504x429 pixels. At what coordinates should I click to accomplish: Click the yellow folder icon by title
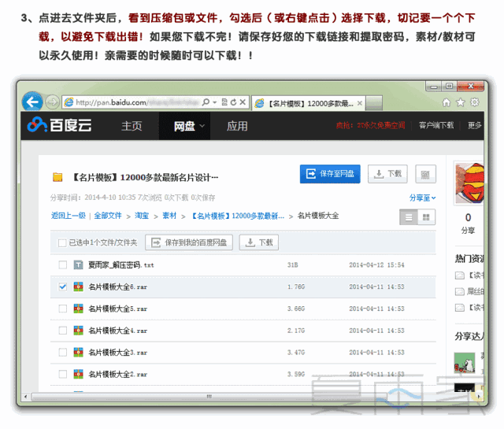[57, 177]
